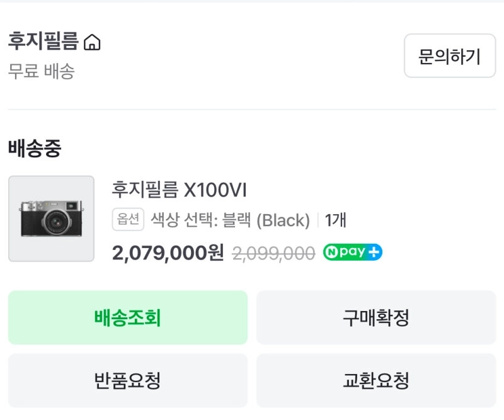Click the green N logo circle
Viewport: 504px width, 420px height.
[331, 253]
